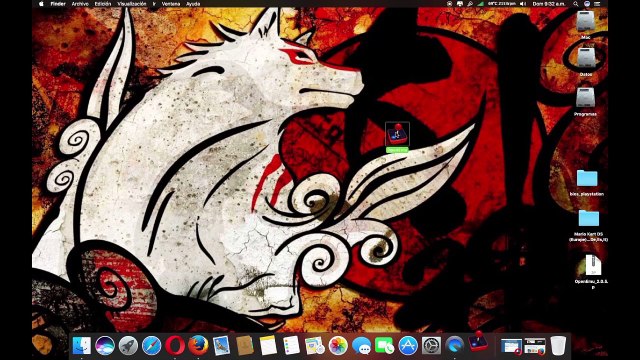Open Launchpad rocket icon in Dock

(128, 346)
